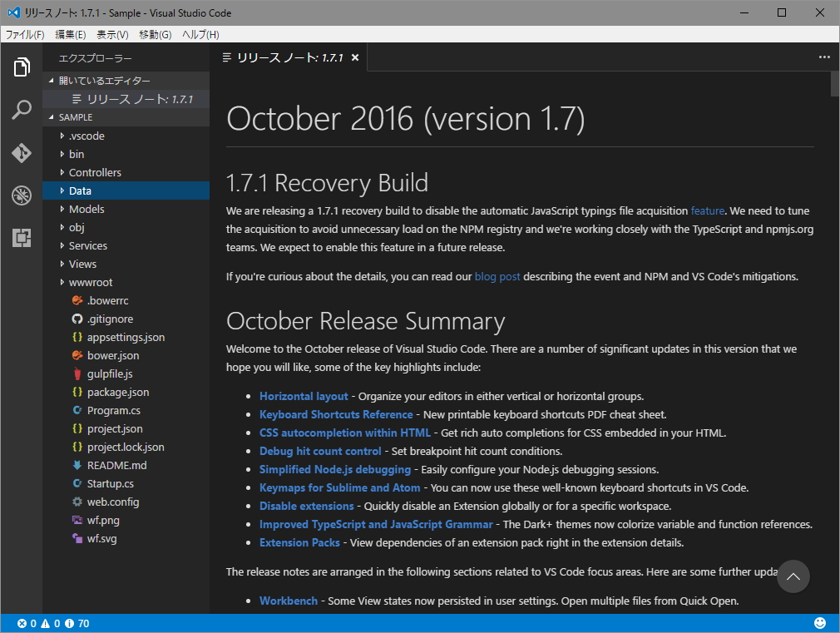840x633 pixels.
Task: Open the Search view icon
Action: pos(21,110)
